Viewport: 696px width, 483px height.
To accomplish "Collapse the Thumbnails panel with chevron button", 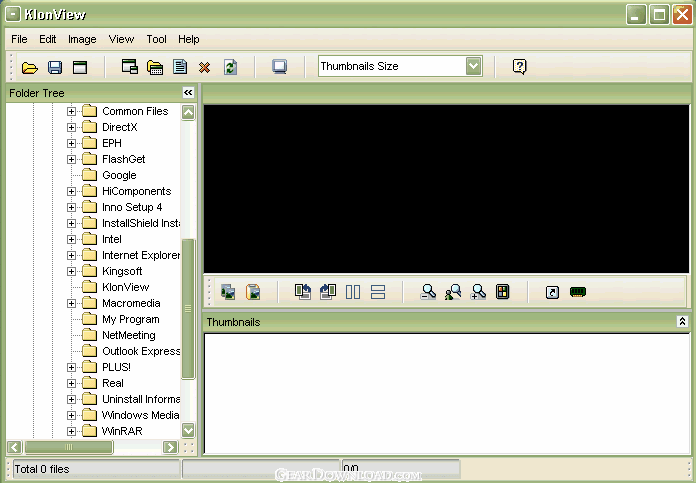I will point(682,321).
